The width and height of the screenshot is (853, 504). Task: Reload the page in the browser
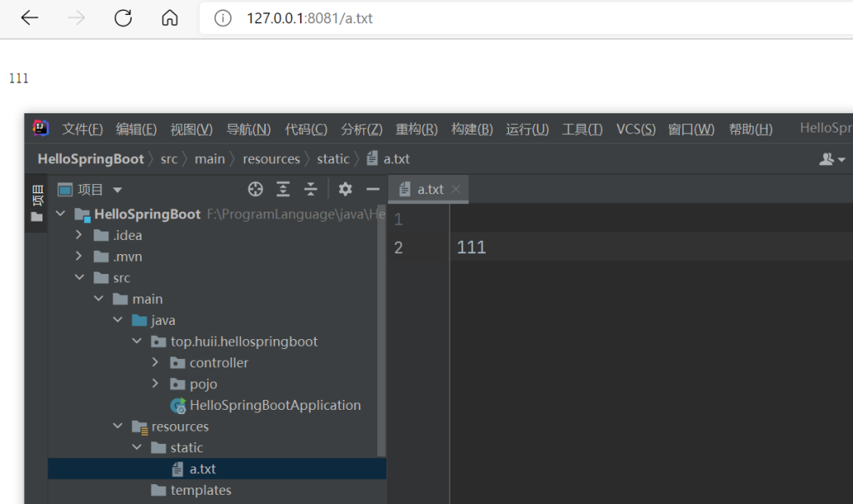(x=123, y=18)
